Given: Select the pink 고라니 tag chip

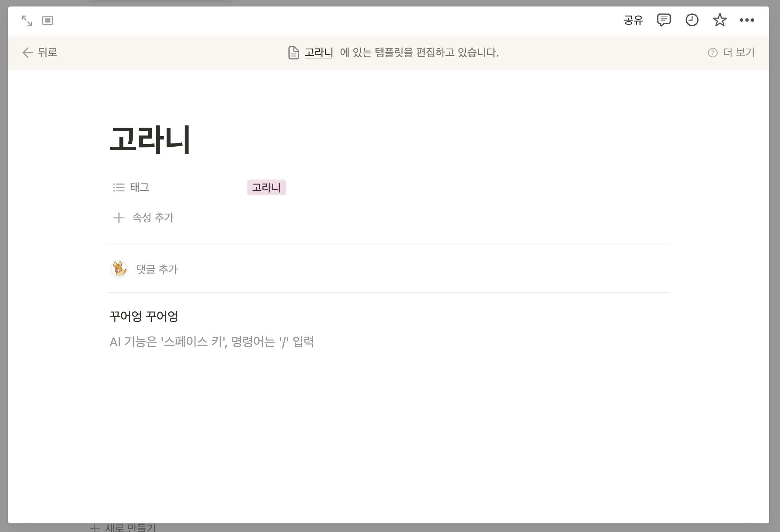Looking at the screenshot, I should point(266,187).
